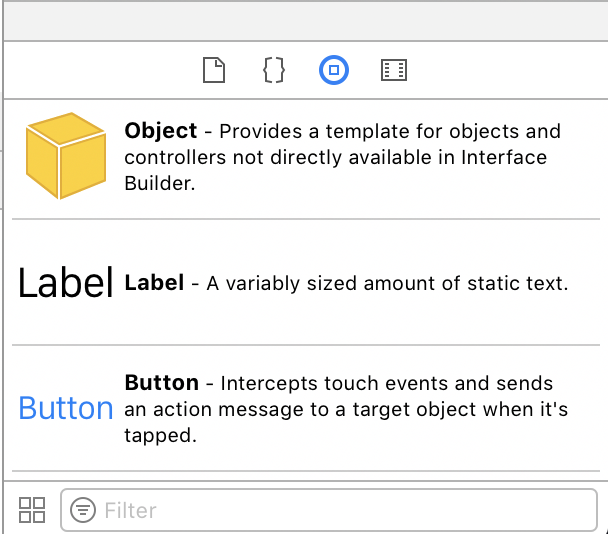
Task: Select Button description about touch events
Action: (346, 409)
